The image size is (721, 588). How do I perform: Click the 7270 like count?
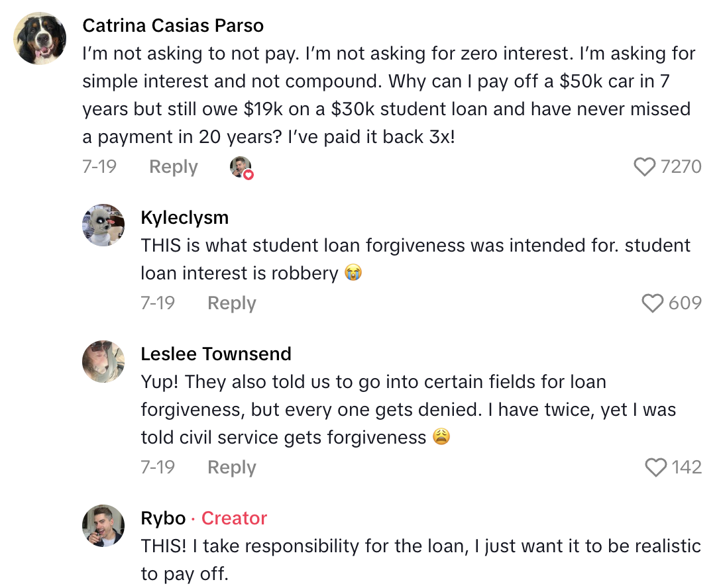pyautogui.click(x=681, y=166)
